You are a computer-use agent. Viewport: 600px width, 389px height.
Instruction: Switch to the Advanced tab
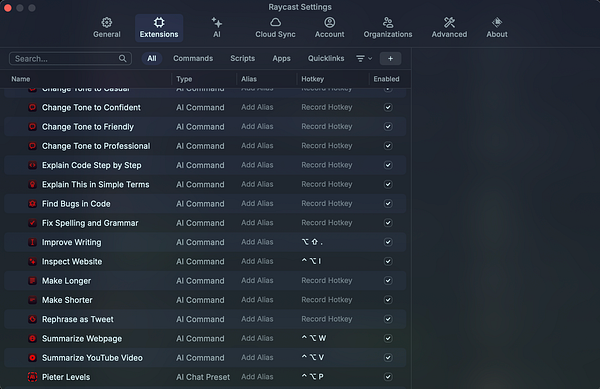(x=449, y=28)
